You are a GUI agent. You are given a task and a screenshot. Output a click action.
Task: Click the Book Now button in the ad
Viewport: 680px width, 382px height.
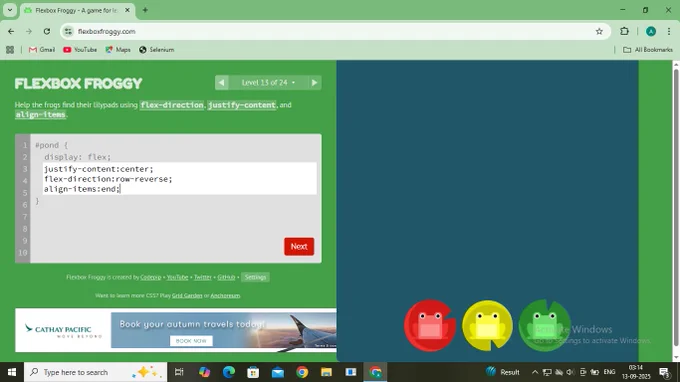(191, 341)
